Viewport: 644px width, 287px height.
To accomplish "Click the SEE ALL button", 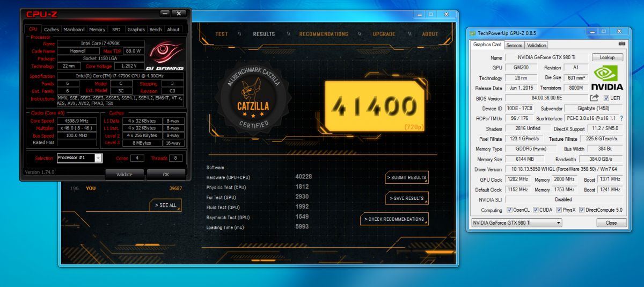I will coord(166,205).
